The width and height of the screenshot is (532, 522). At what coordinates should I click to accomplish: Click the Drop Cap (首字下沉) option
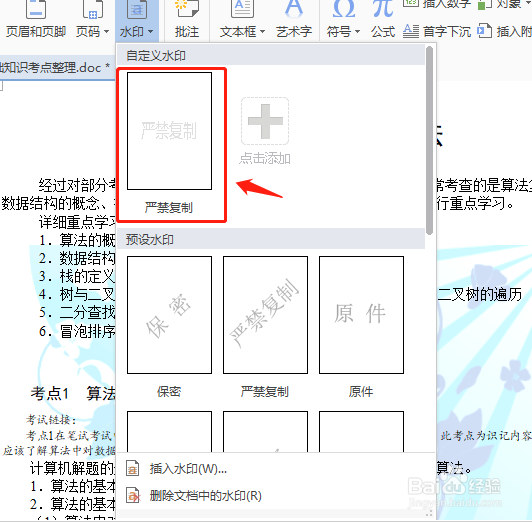(x=437, y=32)
